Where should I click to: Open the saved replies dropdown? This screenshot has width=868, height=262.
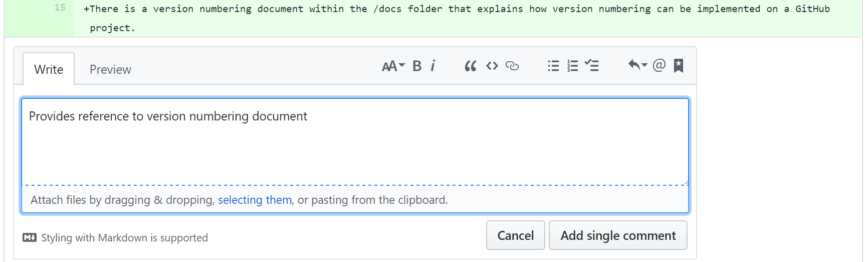[x=637, y=65]
